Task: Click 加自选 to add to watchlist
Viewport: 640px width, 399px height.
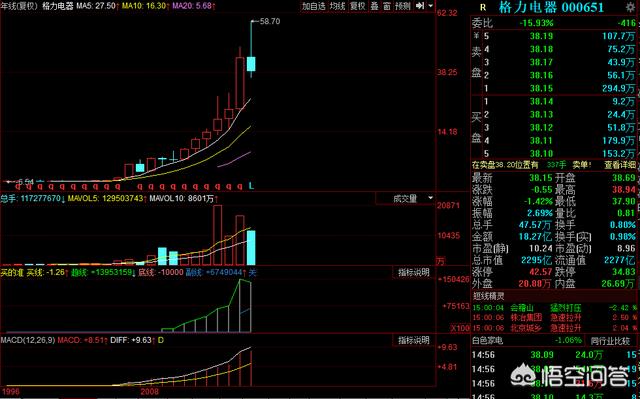Action: point(314,6)
